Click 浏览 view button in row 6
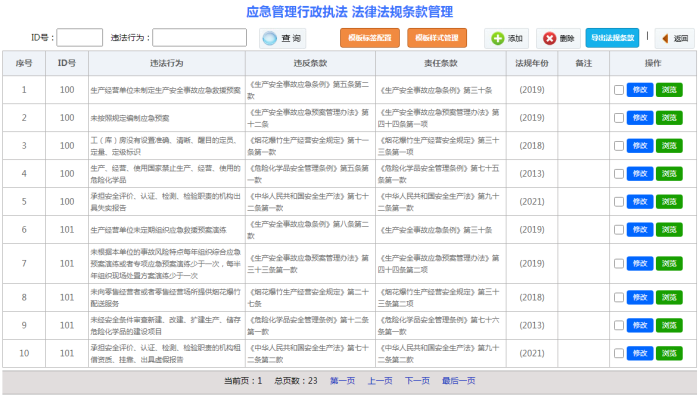700x395 pixels. [669, 229]
